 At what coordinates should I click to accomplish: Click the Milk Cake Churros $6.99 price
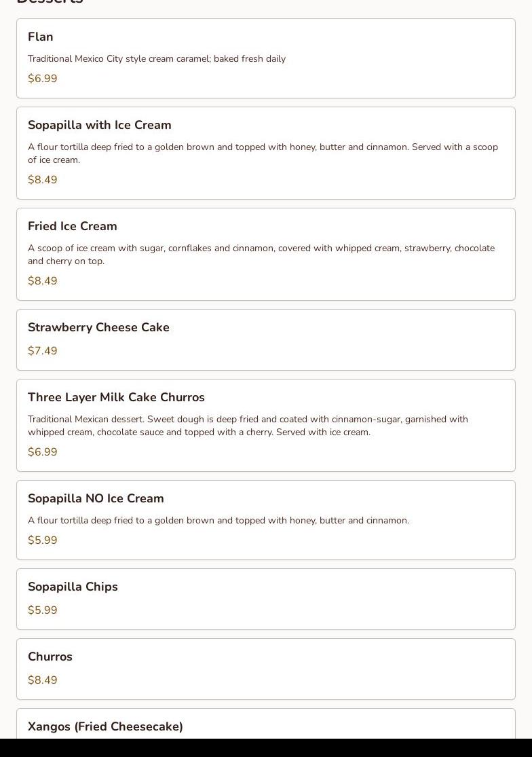click(43, 452)
